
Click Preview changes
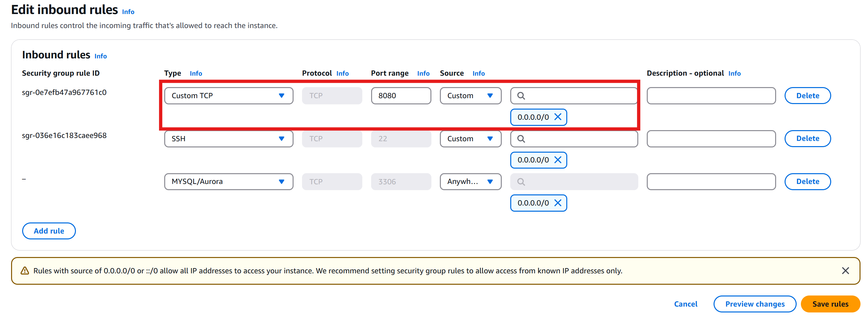point(755,304)
